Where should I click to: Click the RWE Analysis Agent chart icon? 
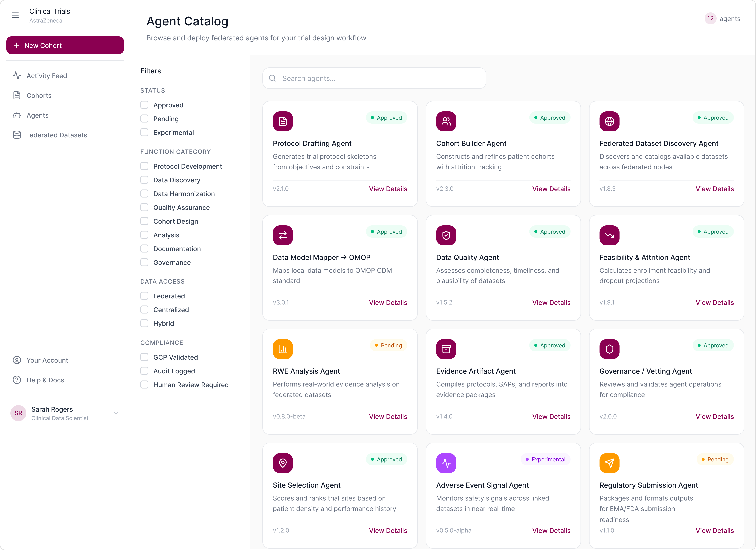pos(283,349)
